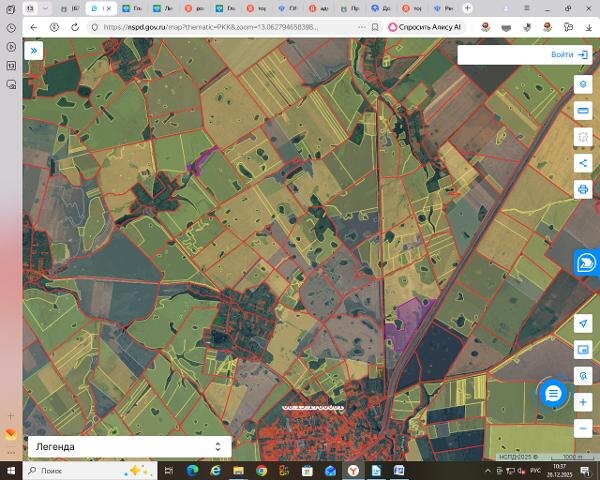Reload the page with refresh icon
This screenshot has height=480, width=600.
74,27
